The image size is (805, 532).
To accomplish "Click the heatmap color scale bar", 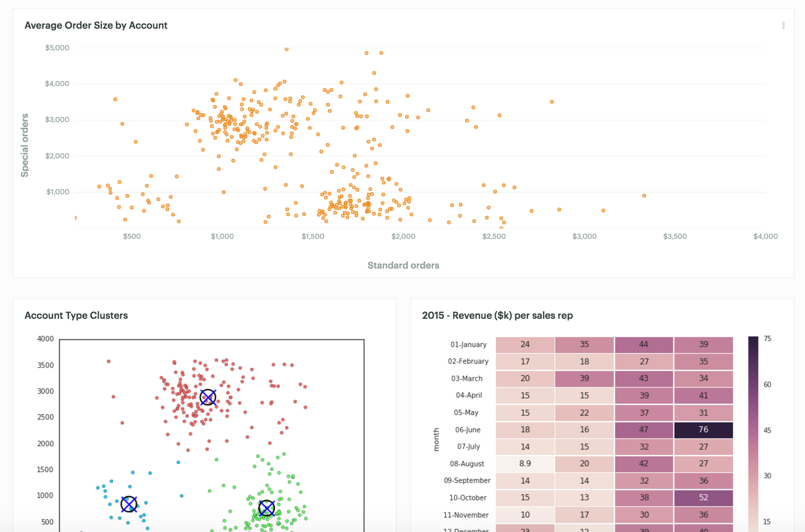I will (x=753, y=434).
